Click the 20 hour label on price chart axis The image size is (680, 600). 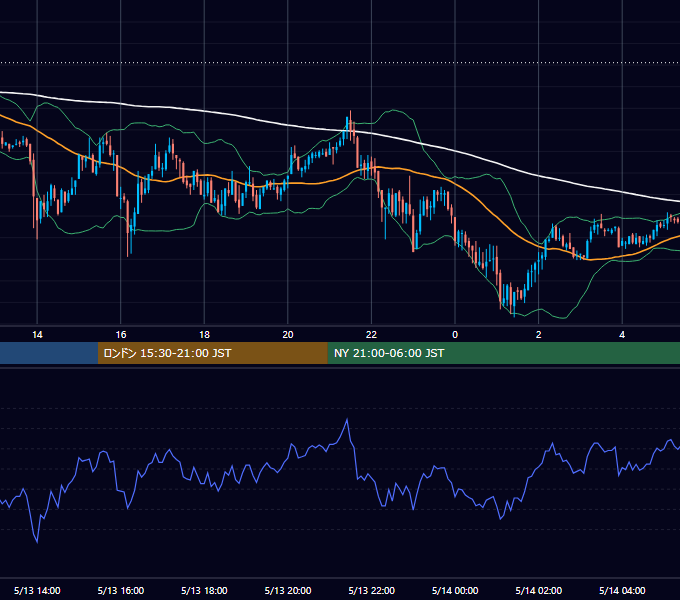288,335
